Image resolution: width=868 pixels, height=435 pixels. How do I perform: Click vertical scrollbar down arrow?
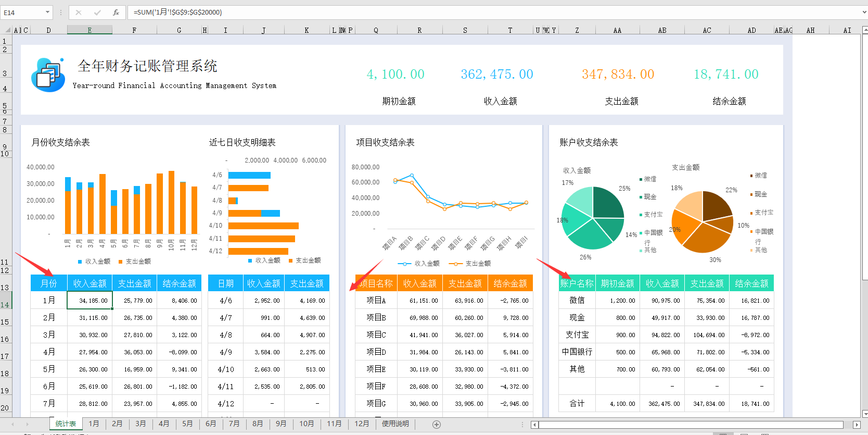coord(865,414)
